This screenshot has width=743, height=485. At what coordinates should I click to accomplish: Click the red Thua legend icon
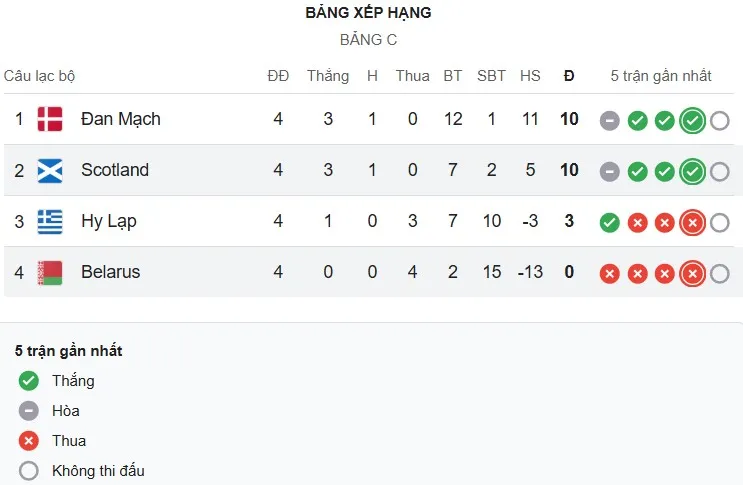[29, 441]
